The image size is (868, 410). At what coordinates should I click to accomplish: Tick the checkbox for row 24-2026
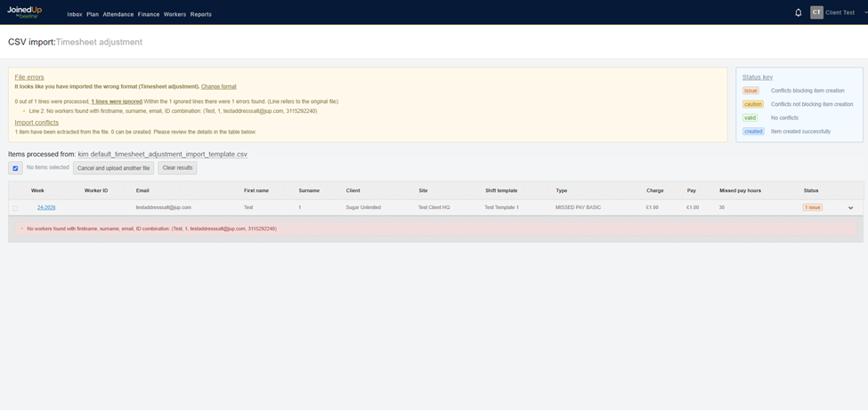[15, 208]
